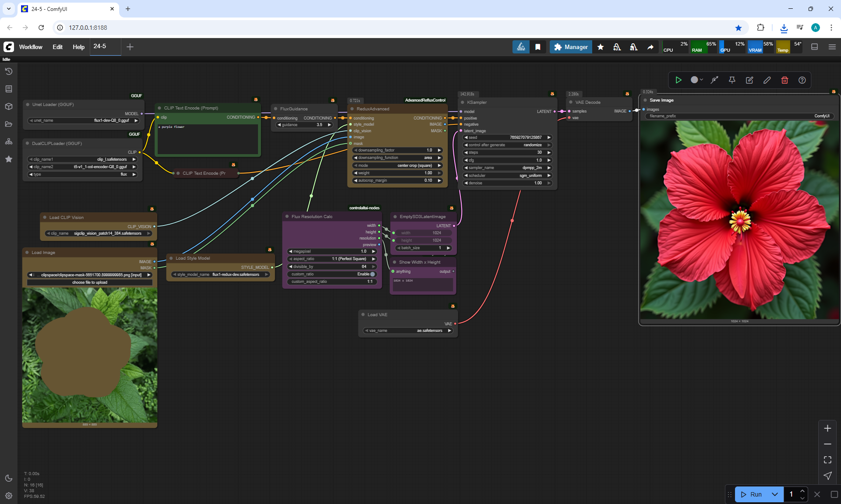Image resolution: width=841 pixels, height=504 pixels.
Task: Expand the Run button dropdown arrow
Action: click(775, 494)
